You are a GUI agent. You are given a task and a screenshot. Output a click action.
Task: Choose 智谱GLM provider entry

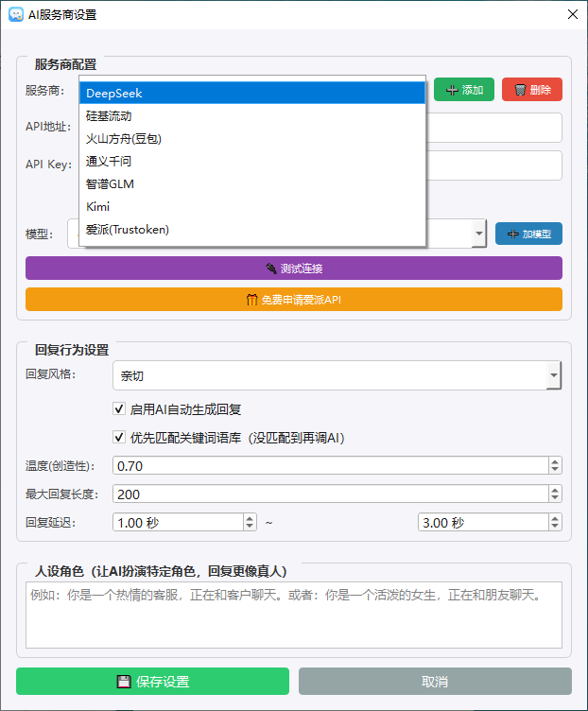[x=252, y=184]
